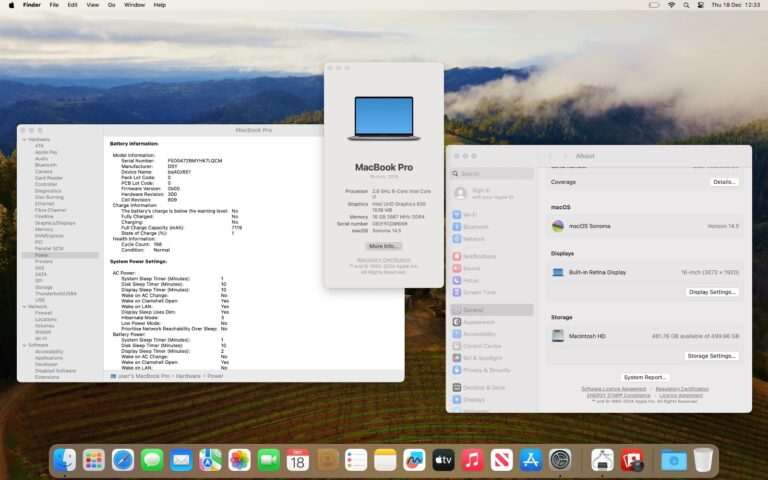
Task: Select Privacy & Security in System Settings sidebar
Action: 491,370
